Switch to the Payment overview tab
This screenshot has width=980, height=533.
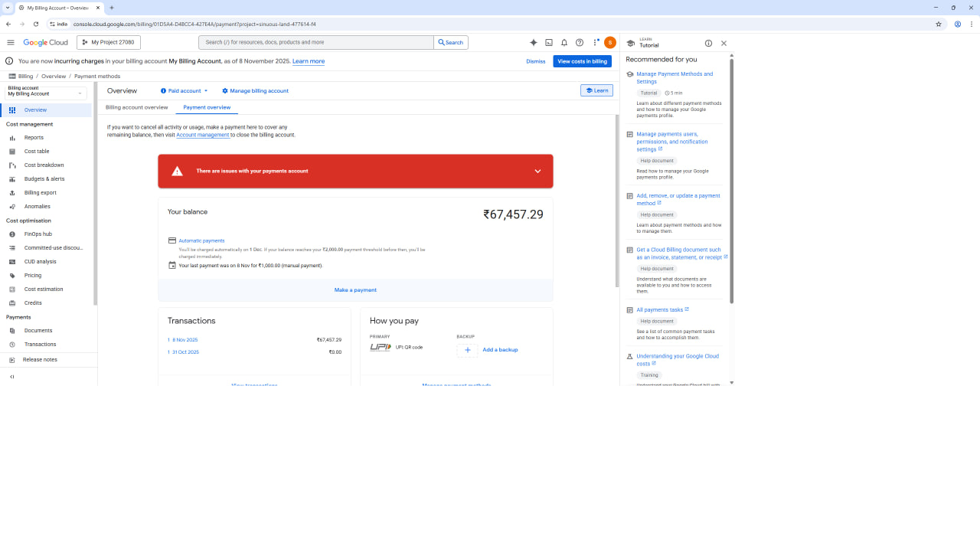point(207,108)
